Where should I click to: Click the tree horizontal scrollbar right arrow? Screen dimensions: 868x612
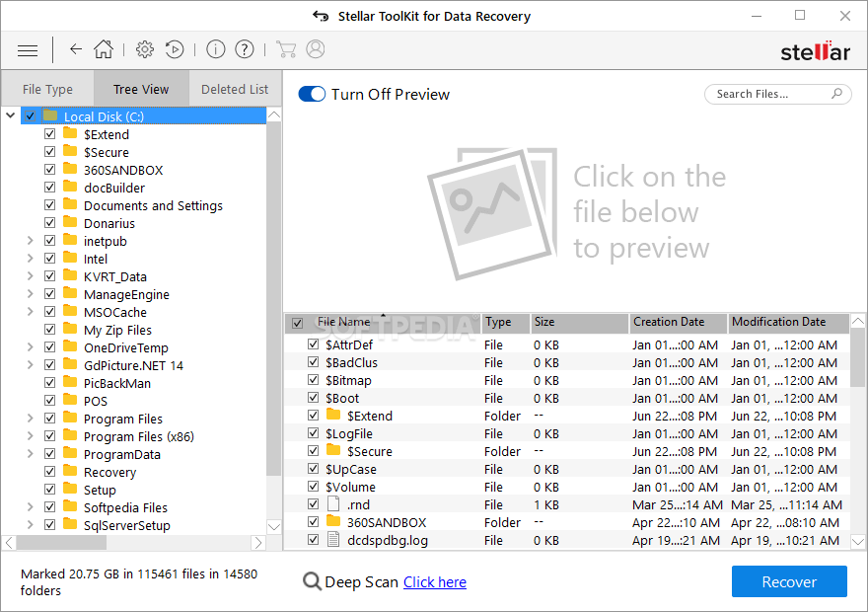(x=258, y=543)
